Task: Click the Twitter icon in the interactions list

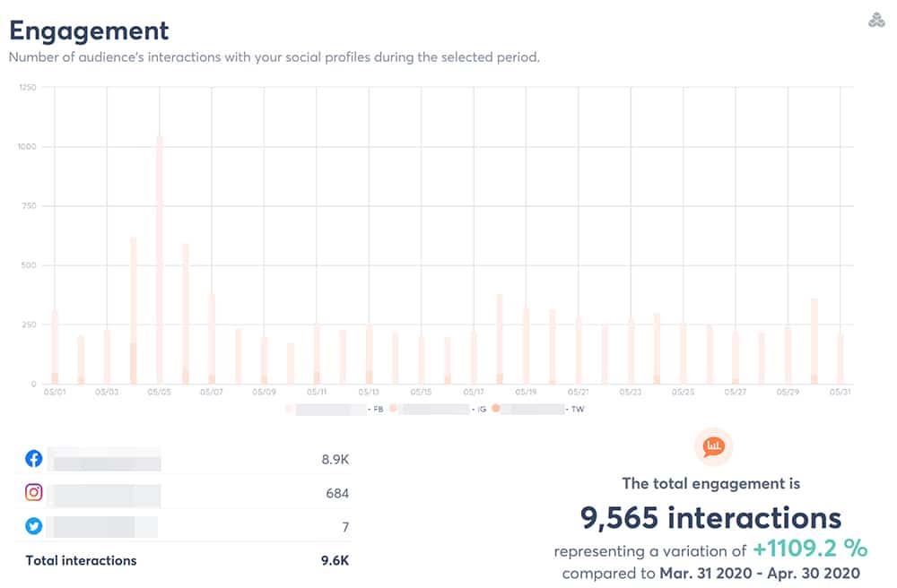Action: click(34, 526)
